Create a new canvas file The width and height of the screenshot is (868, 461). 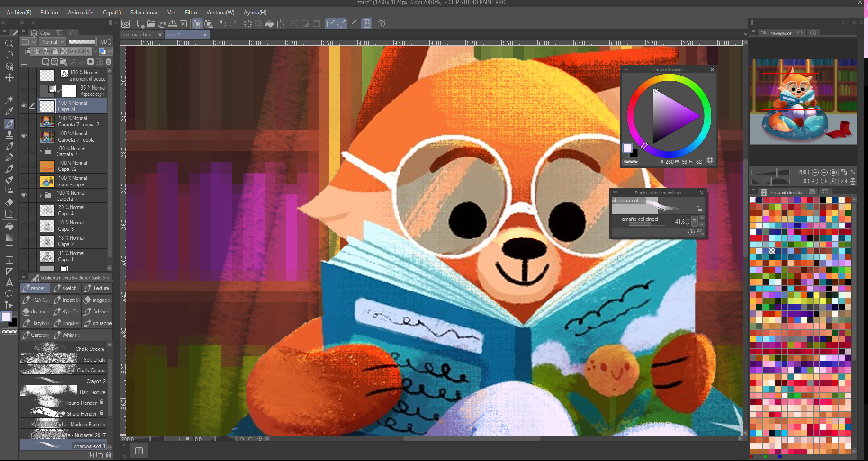tap(140, 24)
